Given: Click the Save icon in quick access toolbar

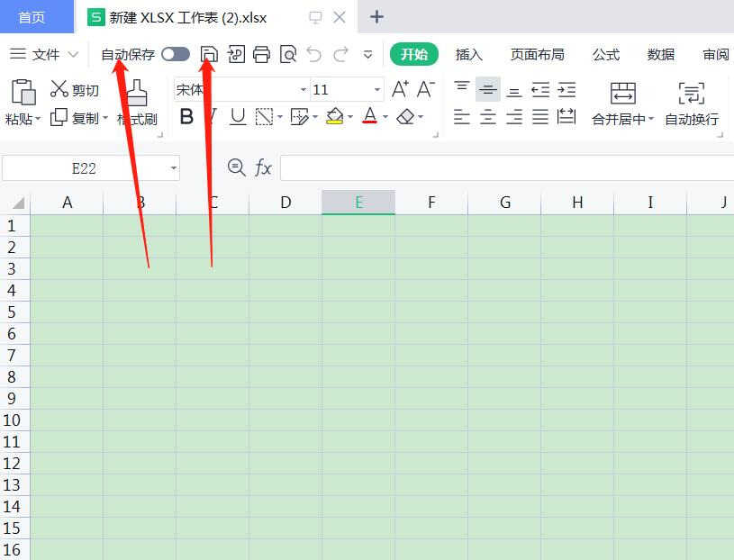Looking at the screenshot, I should pos(209,54).
